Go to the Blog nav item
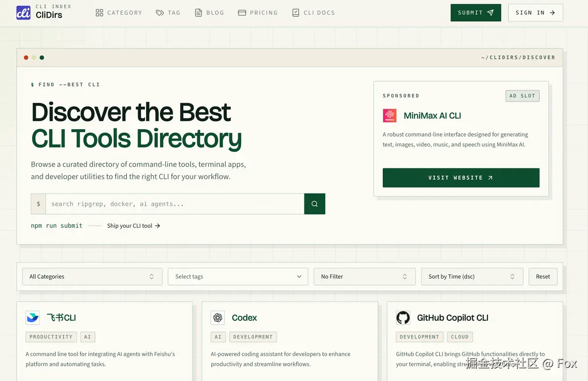This screenshot has height=381, width=588. 209,13
